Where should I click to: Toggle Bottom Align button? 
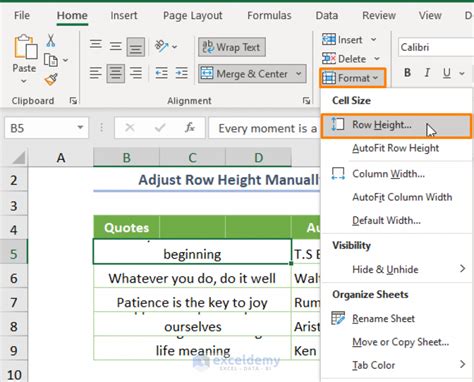pos(136,47)
